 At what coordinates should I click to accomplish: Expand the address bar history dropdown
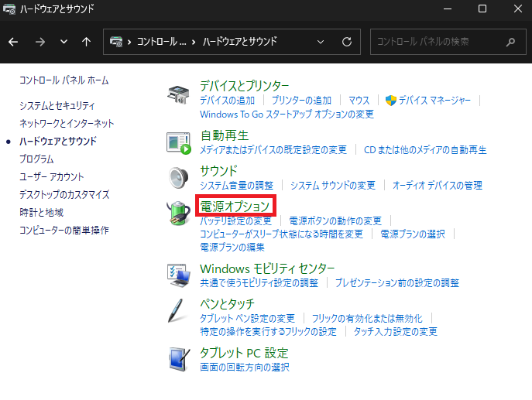coord(321,41)
